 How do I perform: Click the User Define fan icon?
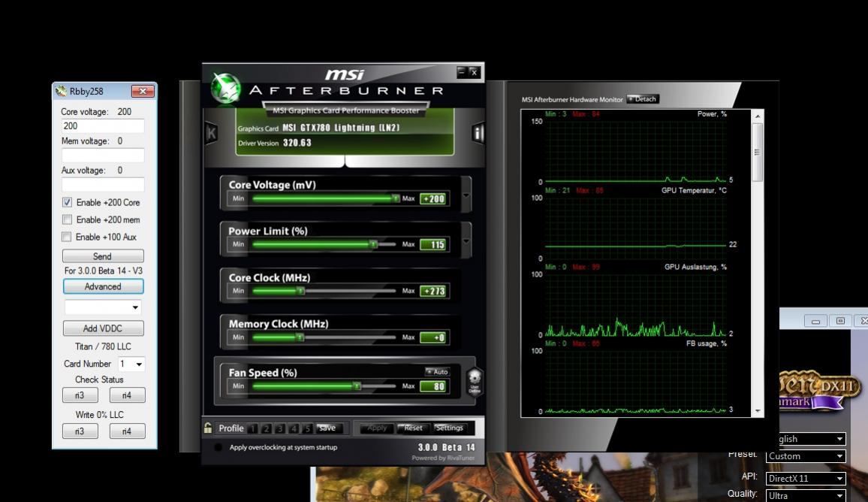(x=475, y=381)
